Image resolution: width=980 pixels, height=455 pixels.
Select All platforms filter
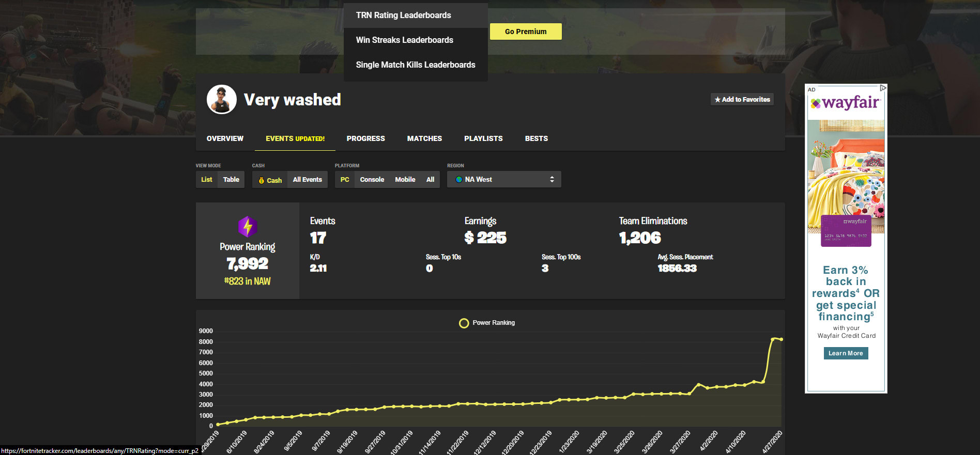pos(430,180)
